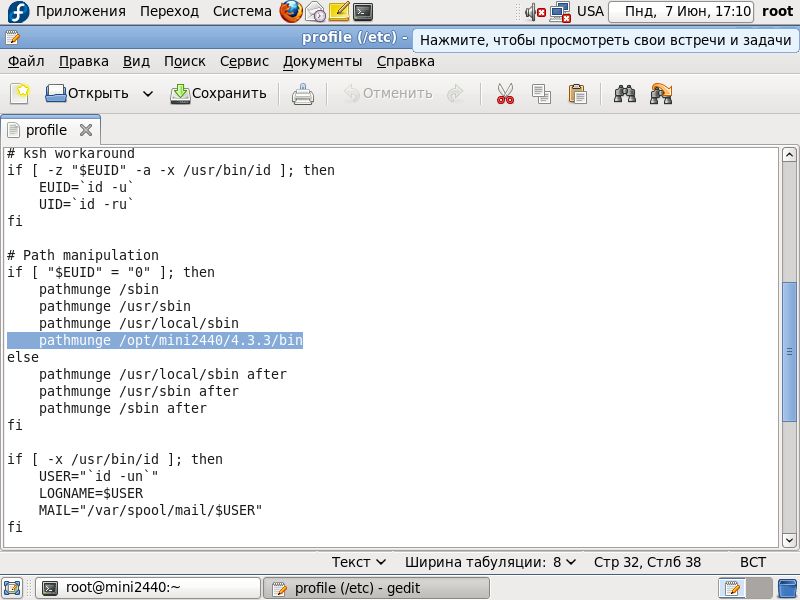
Task: Click the Открыть button
Action: (86, 94)
